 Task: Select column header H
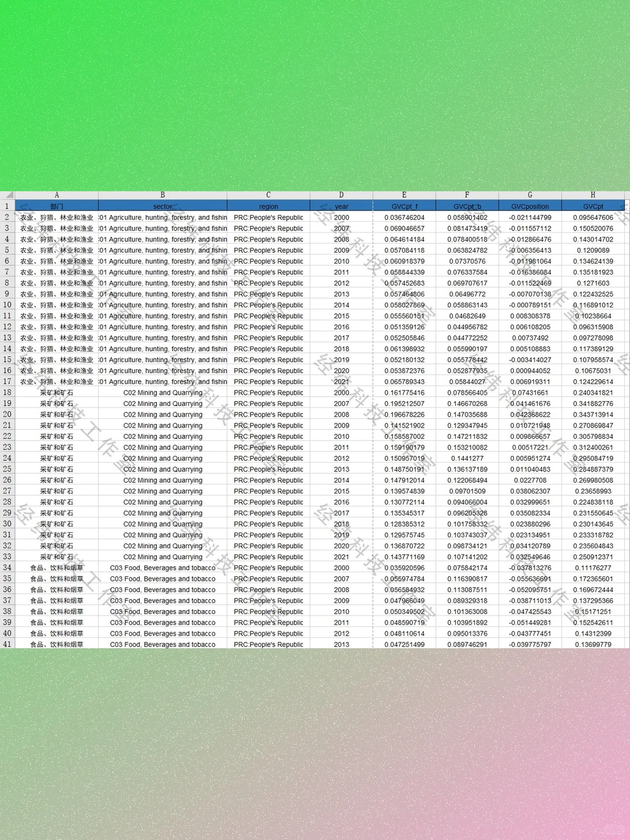tap(593, 195)
